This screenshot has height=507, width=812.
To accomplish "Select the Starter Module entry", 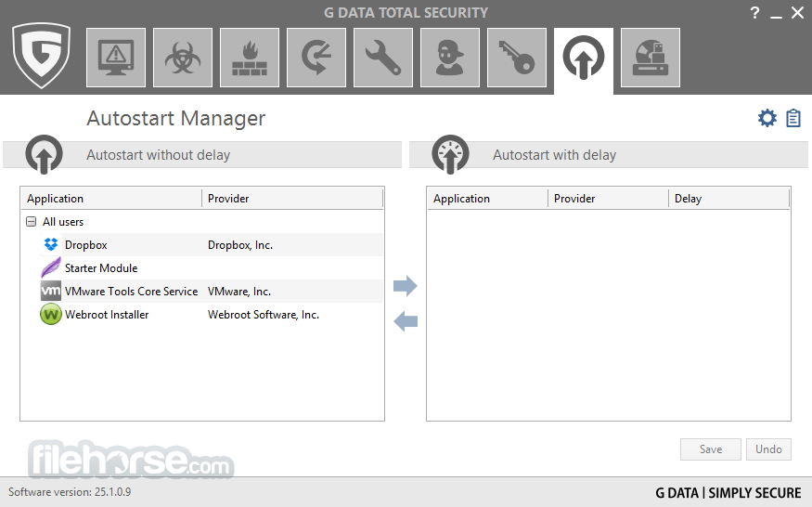I will (202, 268).
